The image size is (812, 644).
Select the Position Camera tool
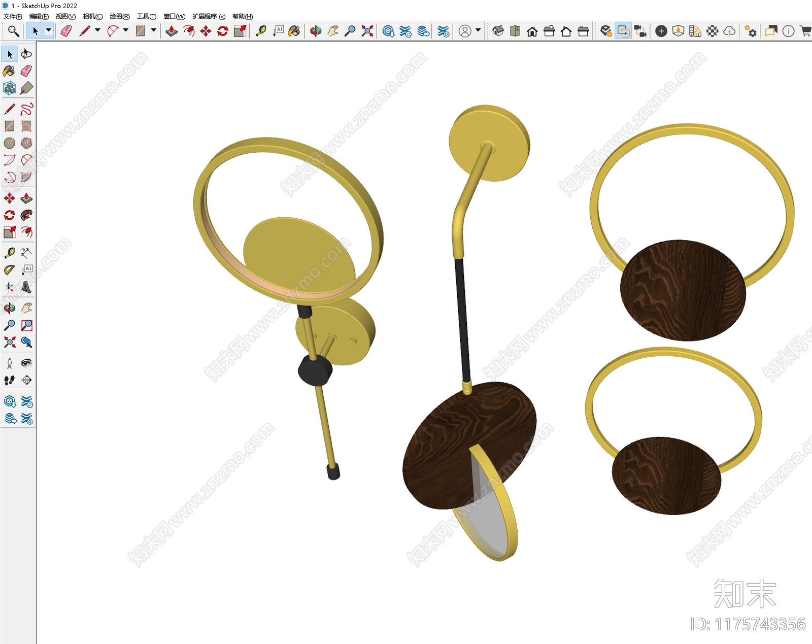point(10,363)
